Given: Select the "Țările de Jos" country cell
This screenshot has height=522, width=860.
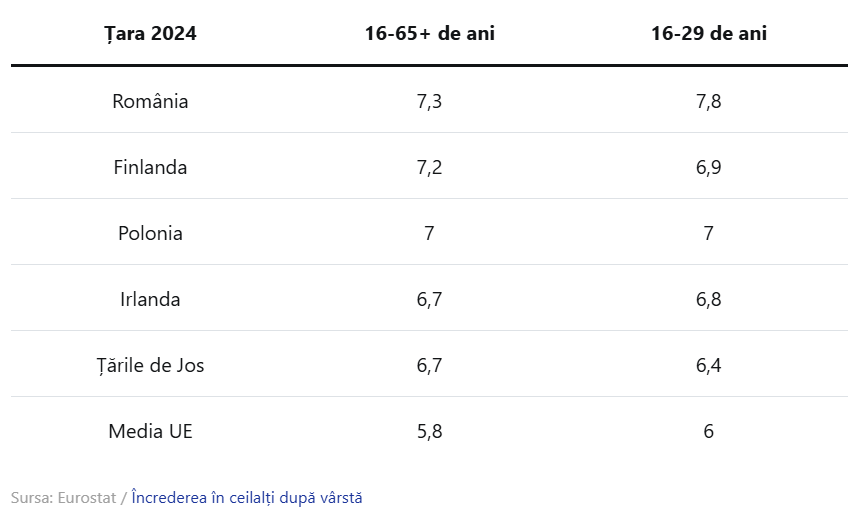Looking at the screenshot, I should pyautogui.click(x=150, y=365).
